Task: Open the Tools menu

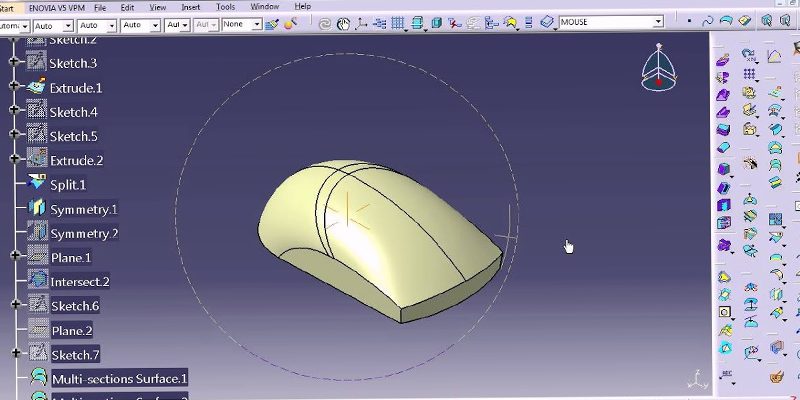Action: point(225,6)
